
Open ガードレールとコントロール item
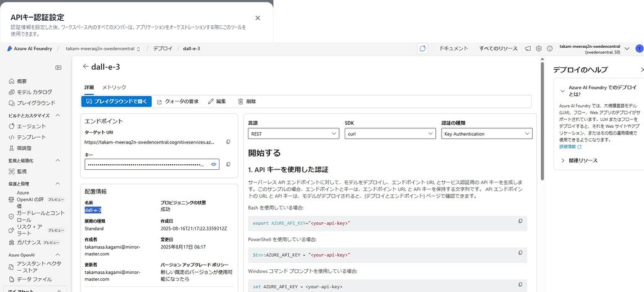pyautogui.click(x=36, y=216)
